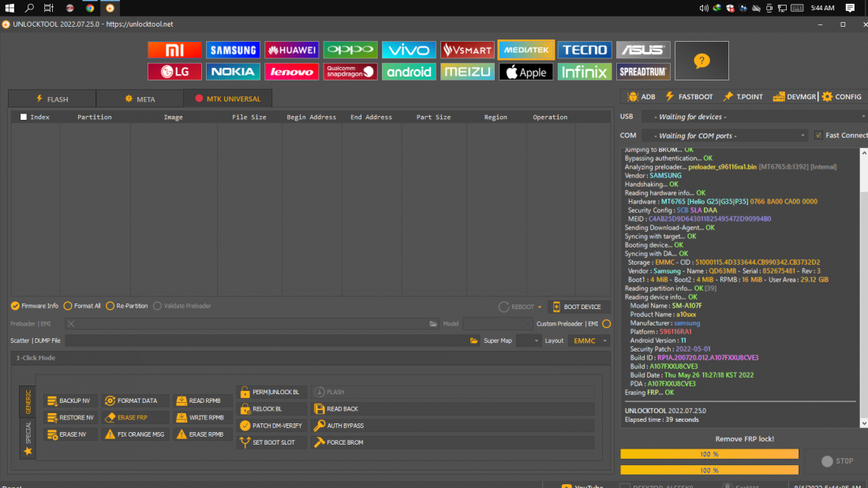This screenshot has height=488, width=868.
Task: Select the Xiaomi MI brand logo
Action: pos(174,50)
